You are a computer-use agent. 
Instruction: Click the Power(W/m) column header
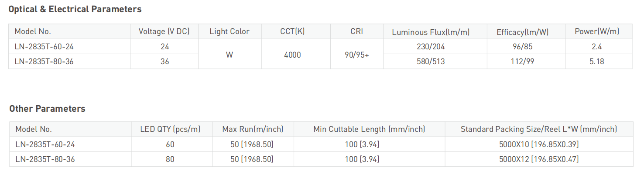[x=597, y=31]
